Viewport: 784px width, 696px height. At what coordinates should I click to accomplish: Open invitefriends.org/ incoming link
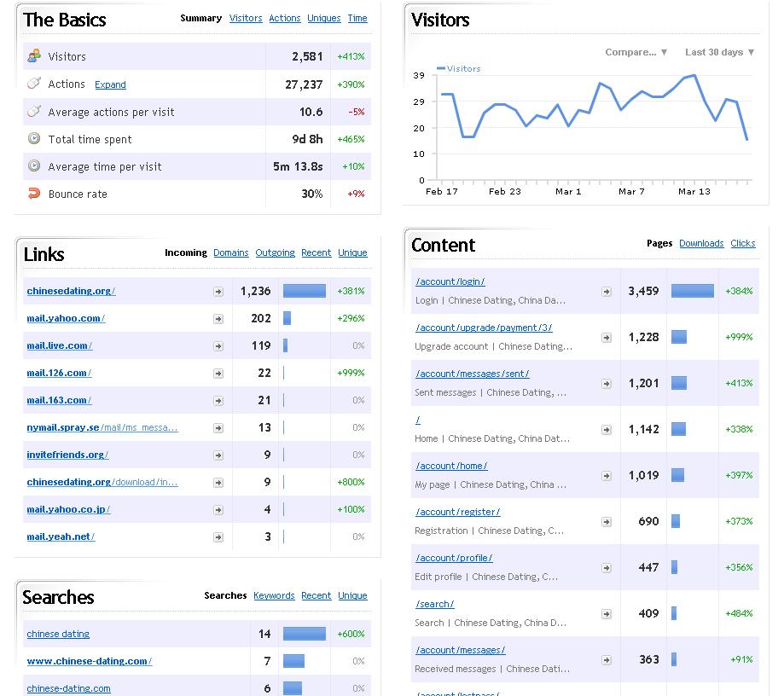coord(67,455)
